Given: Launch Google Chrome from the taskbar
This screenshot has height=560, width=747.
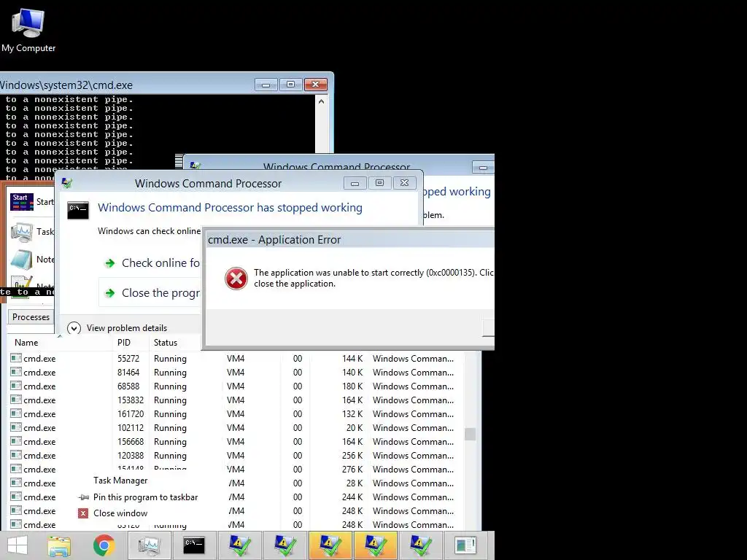Looking at the screenshot, I should tap(104, 545).
